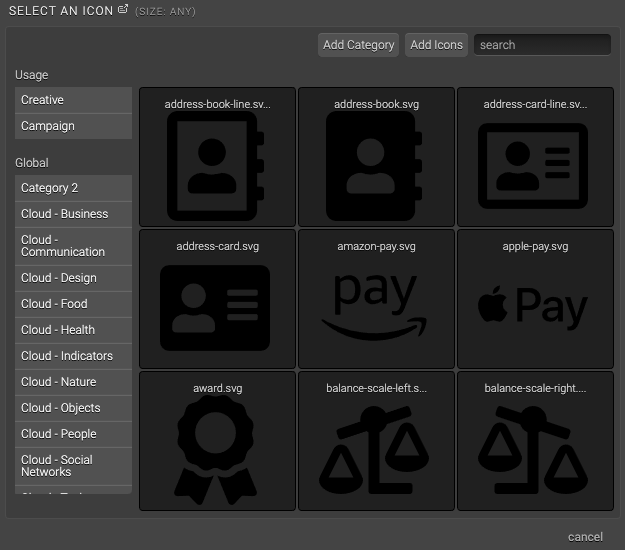Open the Cloud - Indicators category

[x=73, y=356]
